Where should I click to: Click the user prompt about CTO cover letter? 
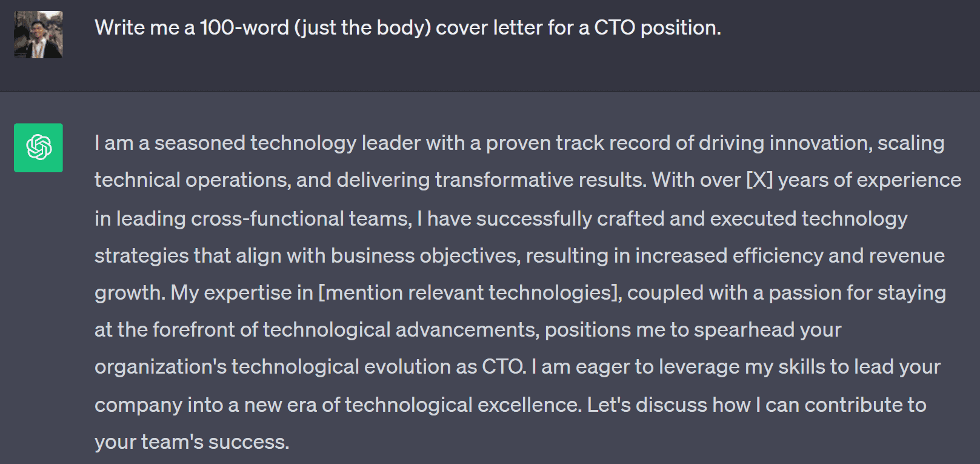pos(408,28)
